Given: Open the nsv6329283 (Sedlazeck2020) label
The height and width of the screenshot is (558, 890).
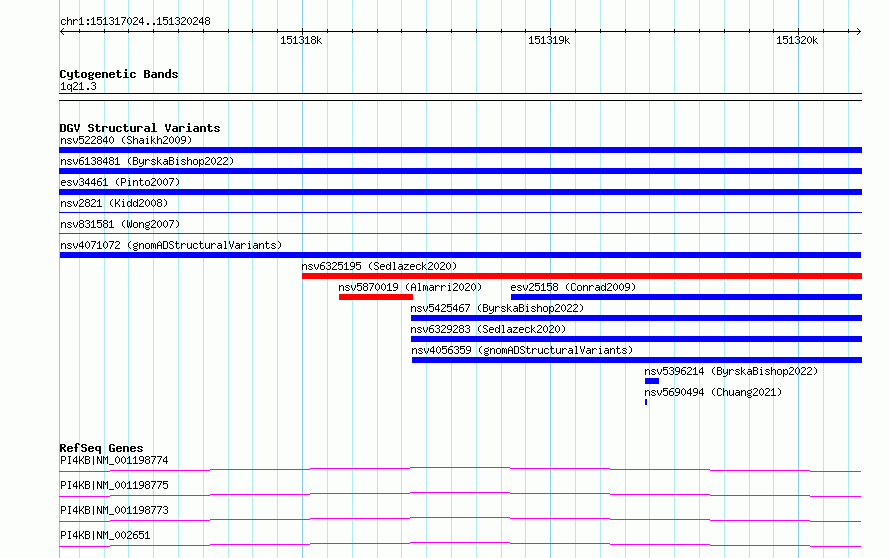Looking at the screenshot, I should [x=488, y=329].
